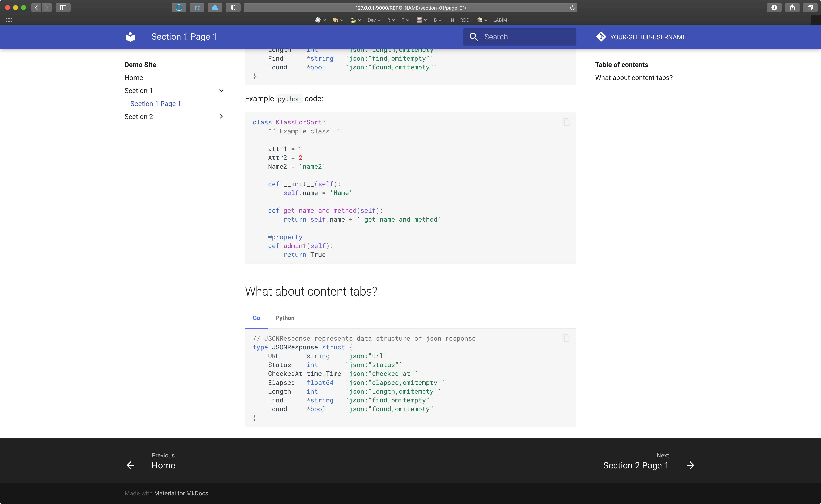The height and width of the screenshot is (504, 821).
Task: Click the MkDocs book logo in the header
Action: (131, 37)
